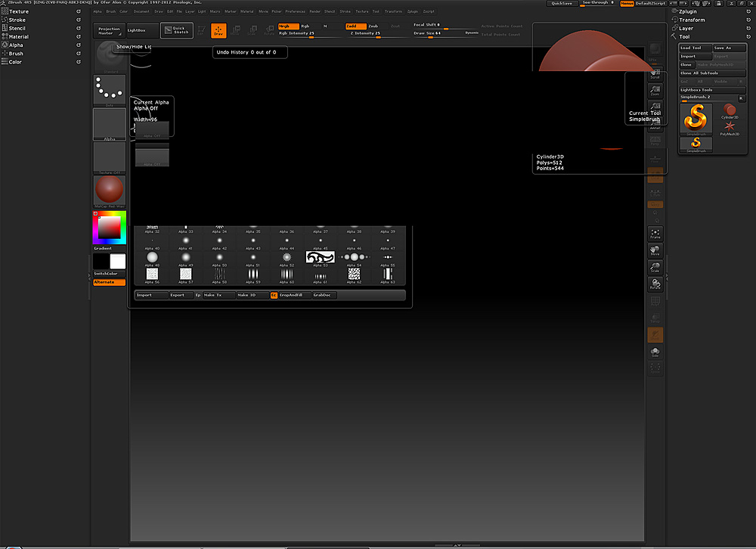Select the Cylinder3D tool in the Tool palette
This screenshot has height=549, width=756.
(x=729, y=112)
